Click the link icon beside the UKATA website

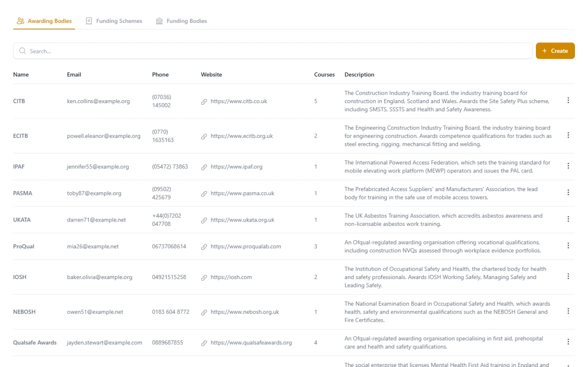click(204, 220)
